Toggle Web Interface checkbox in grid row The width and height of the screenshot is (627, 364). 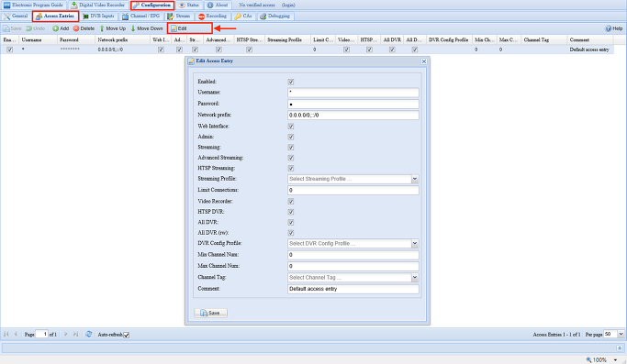[161, 50]
